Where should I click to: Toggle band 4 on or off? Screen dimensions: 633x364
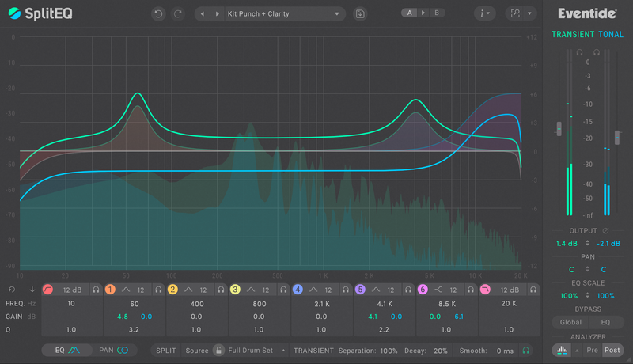[x=298, y=290]
